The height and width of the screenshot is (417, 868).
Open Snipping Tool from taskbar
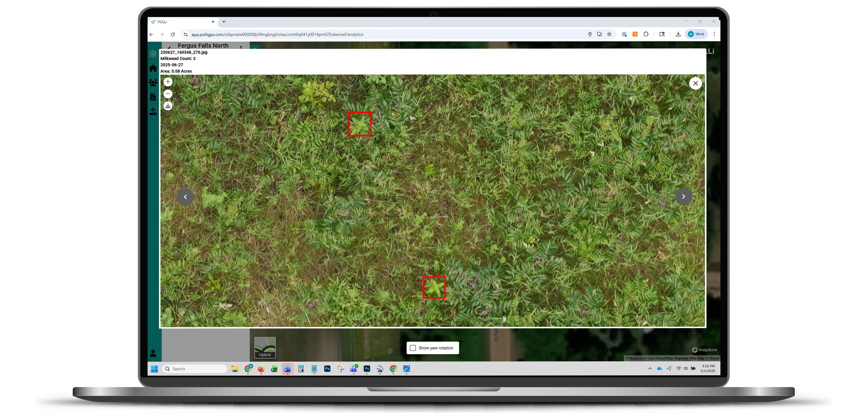click(x=340, y=369)
